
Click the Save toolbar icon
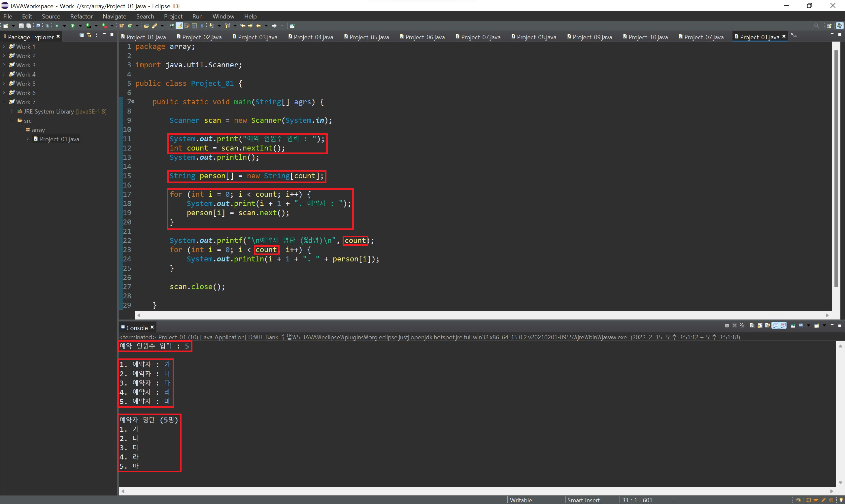point(21,26)
